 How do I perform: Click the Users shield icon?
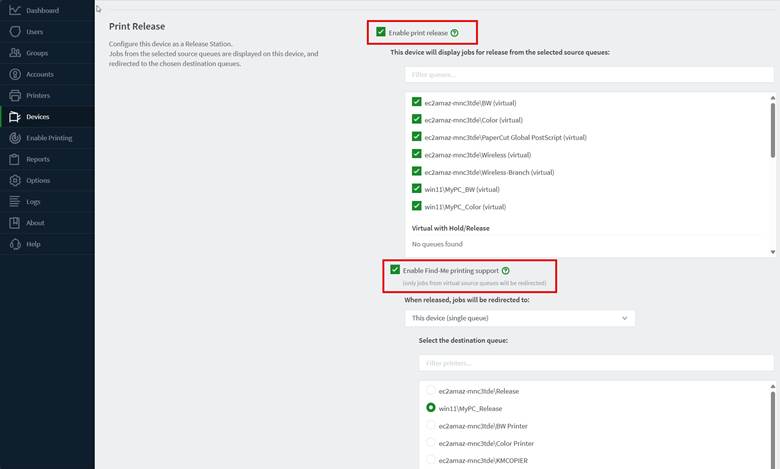pyautogui.click(x=15, y=31)
